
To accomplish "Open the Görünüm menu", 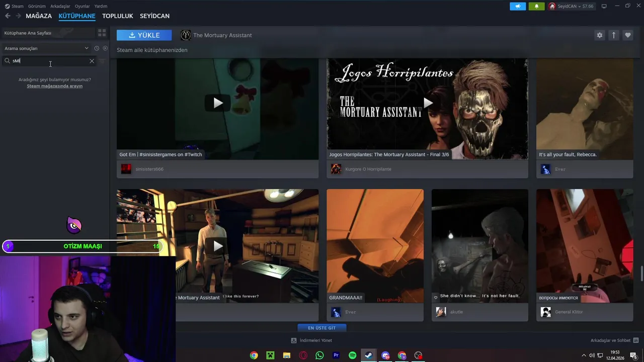I will [x=37, y=6].
